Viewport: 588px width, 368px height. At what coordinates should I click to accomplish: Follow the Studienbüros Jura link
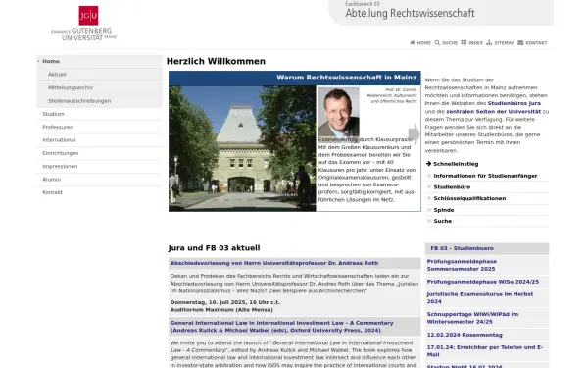coord(514,103)
